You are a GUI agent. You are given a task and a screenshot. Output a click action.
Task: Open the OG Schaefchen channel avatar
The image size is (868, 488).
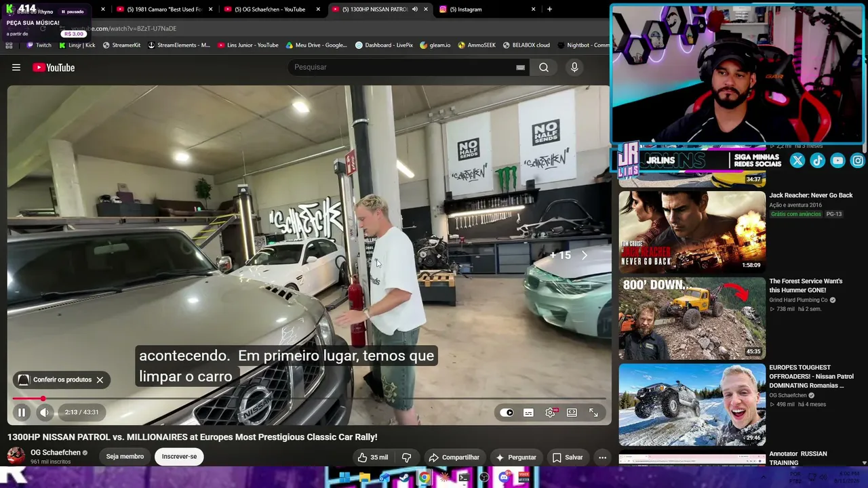pos(16,456)
